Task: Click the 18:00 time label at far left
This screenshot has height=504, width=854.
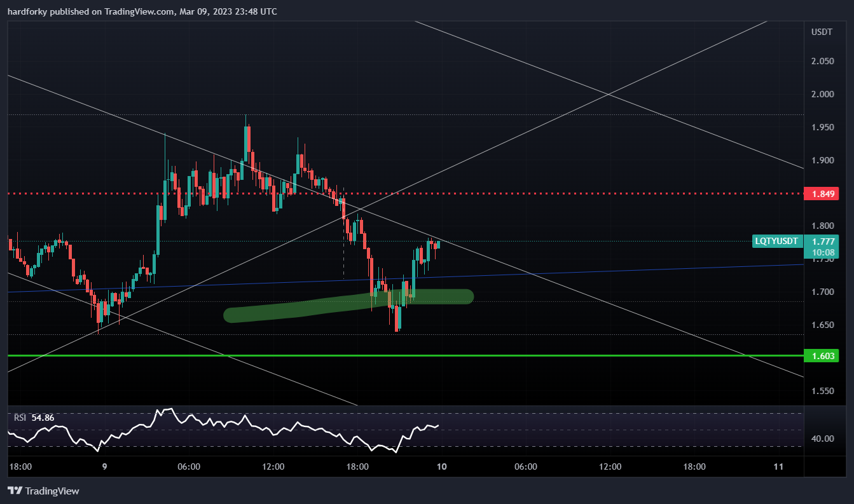Action: pos(20,467)
